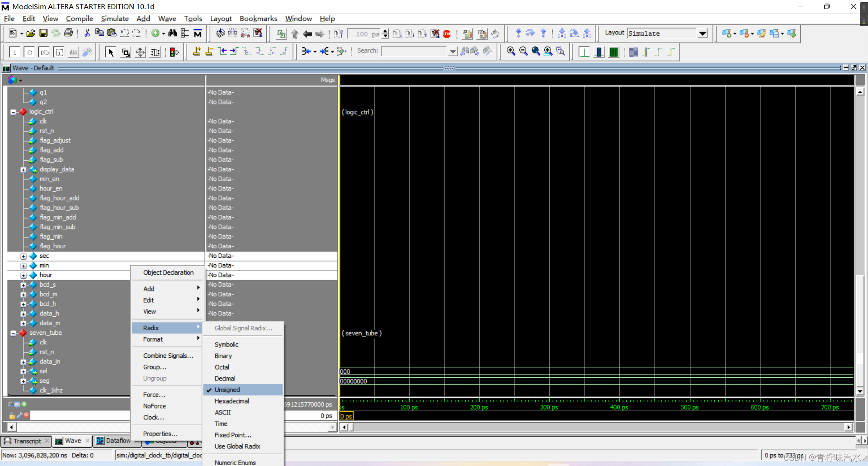This screenshot has width=868, height=466.
Task: Click the Paste clipboard icon
Action: (112, 33)
